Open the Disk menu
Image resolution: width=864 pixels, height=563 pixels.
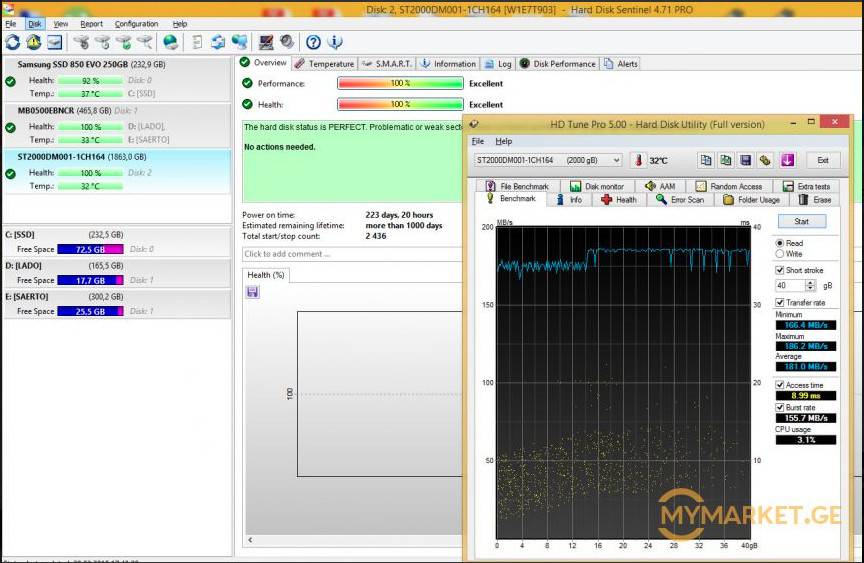tap(35, 24)
